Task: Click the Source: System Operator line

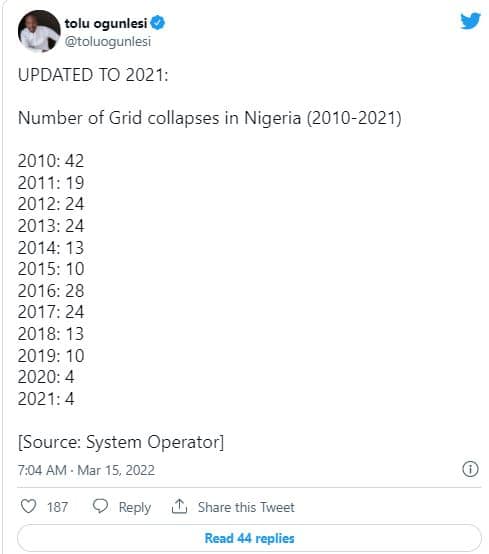Action: click(x=121, y=442)
